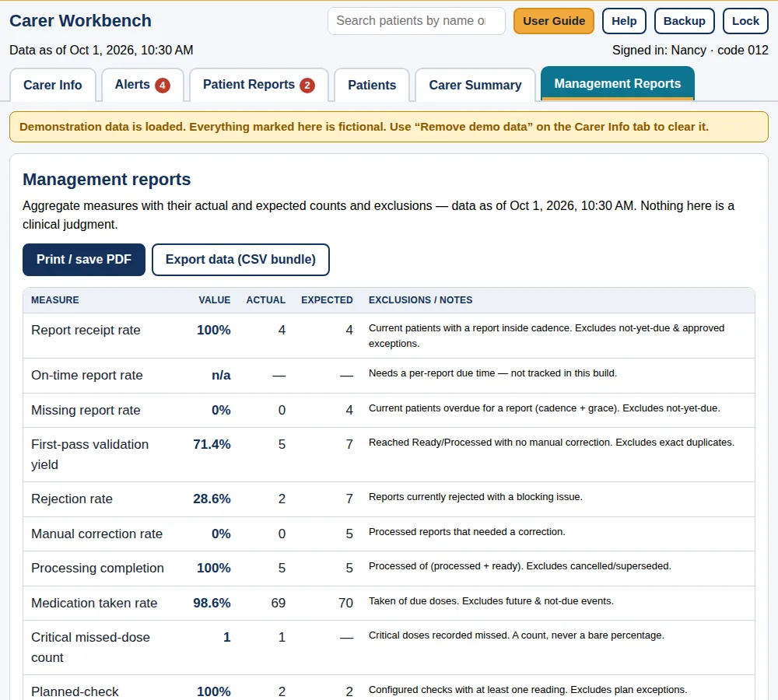The height and width of the screenshot is (700, 778).
Task: Click the n/a value for On-time report rate
Action: [x=221, y=375]
